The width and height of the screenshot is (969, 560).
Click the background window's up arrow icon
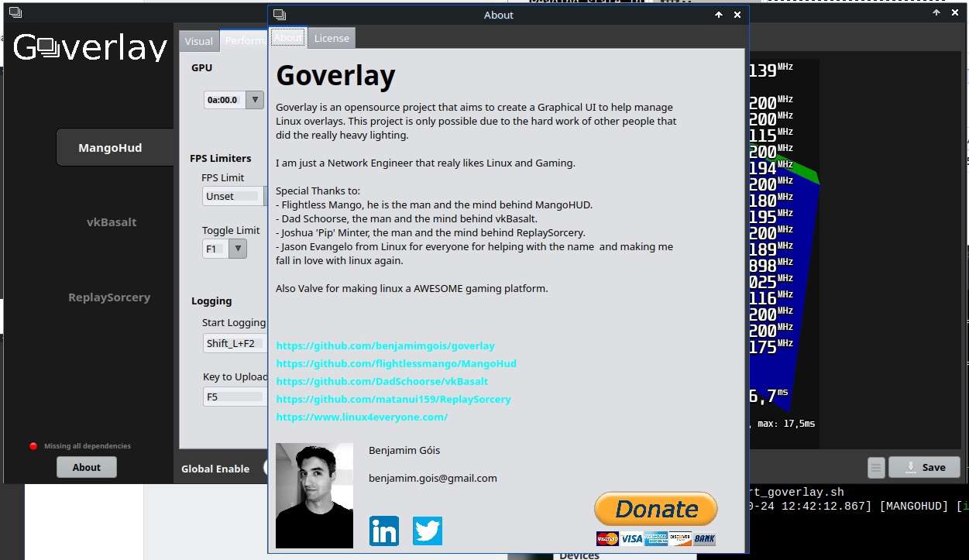tap(937, 13)
